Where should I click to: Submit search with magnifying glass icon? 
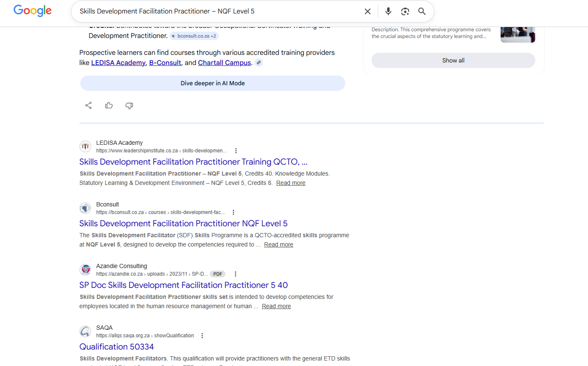pos(422,11)
